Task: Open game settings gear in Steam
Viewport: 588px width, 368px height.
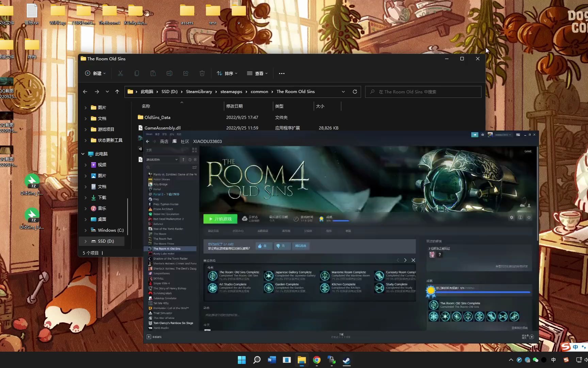Action: tap(511, 217)
